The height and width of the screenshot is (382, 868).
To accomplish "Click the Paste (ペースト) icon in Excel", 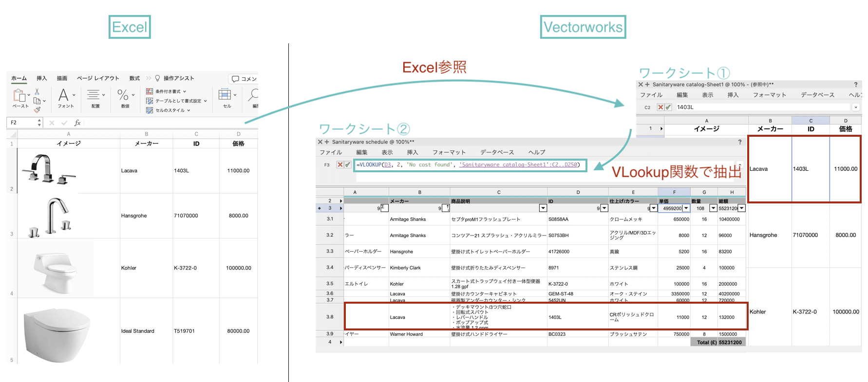I will tap(19, 95).
